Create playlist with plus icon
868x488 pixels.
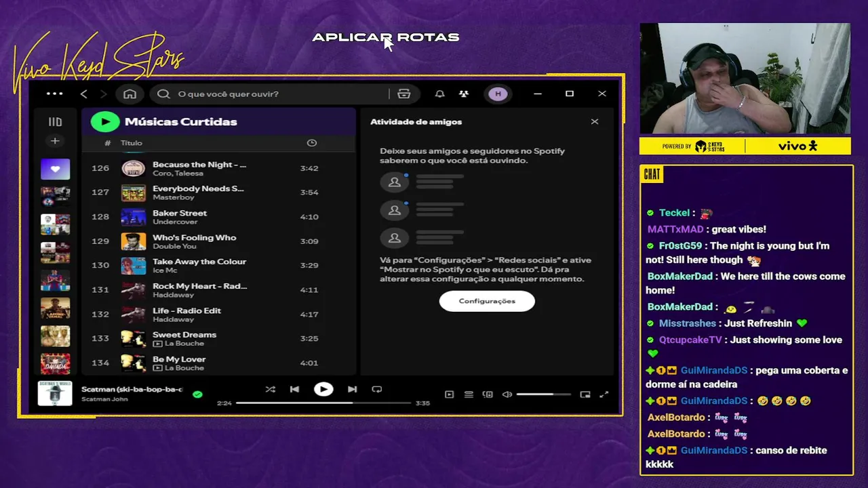(x=55, y=141)
